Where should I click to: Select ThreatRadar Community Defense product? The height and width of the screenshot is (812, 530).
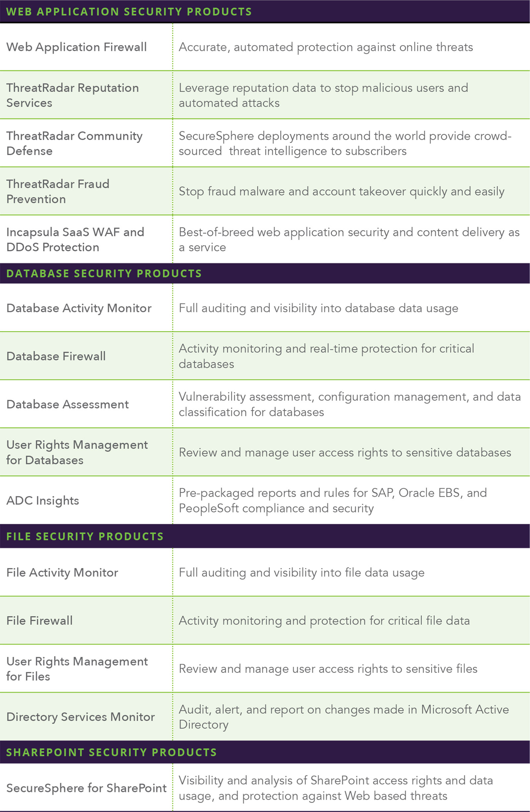point(74,143)
